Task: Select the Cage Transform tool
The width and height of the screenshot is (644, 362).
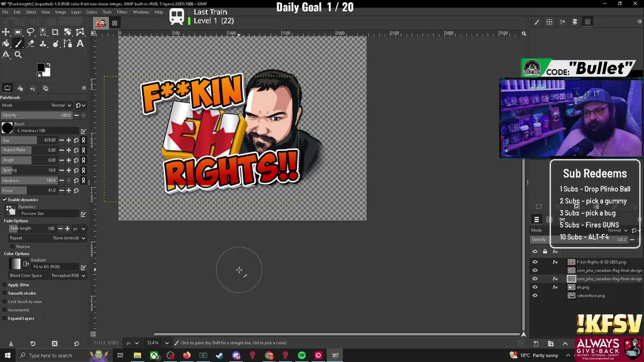Action: point(80,32)
